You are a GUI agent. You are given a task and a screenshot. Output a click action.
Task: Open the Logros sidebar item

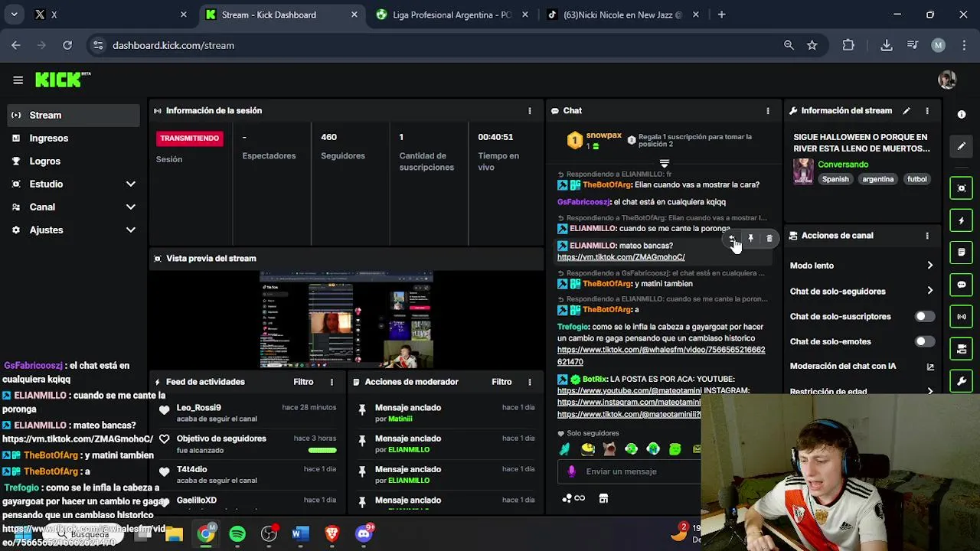[x=73, y=161]
